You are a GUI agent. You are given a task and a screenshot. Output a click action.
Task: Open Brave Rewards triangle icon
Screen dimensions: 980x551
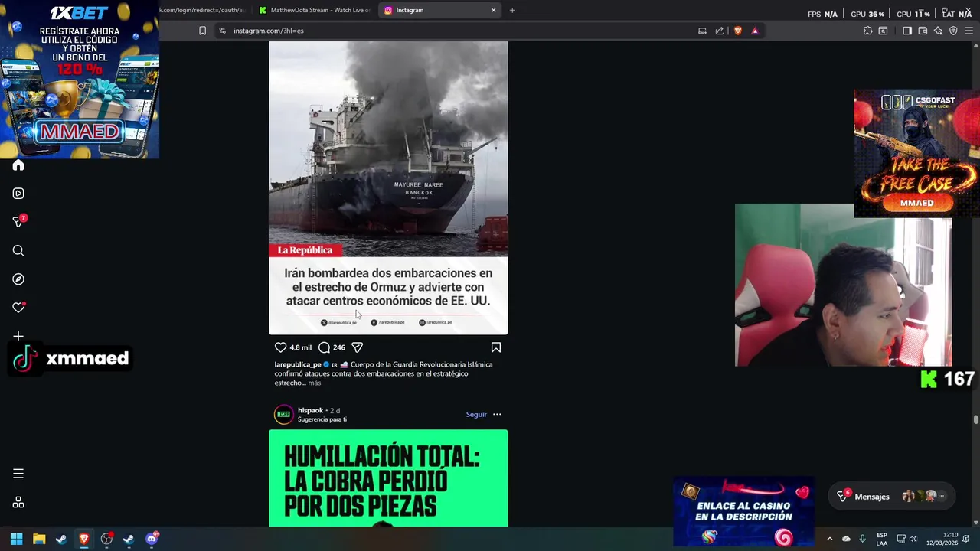pyautogui.click(x=755, y=31)
